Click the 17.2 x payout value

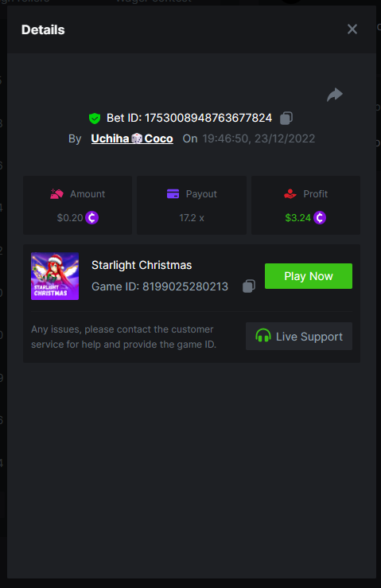click(192, 218)
